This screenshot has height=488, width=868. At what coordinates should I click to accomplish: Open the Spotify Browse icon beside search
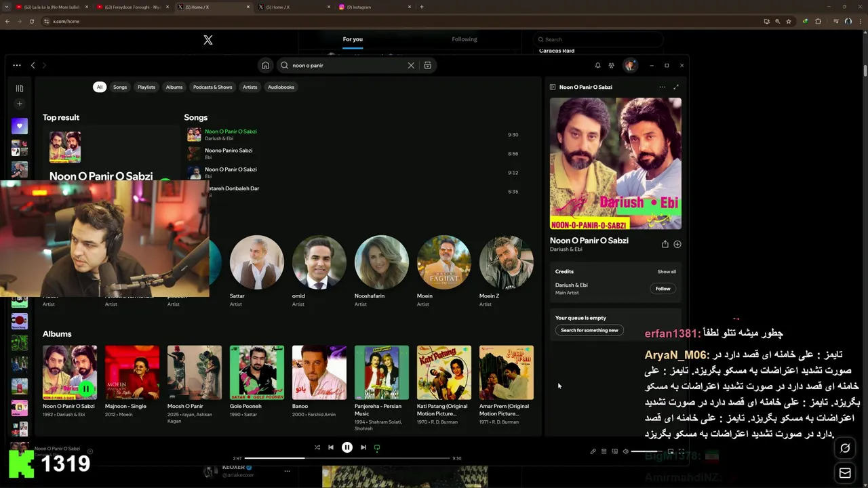tap(427, 65)
